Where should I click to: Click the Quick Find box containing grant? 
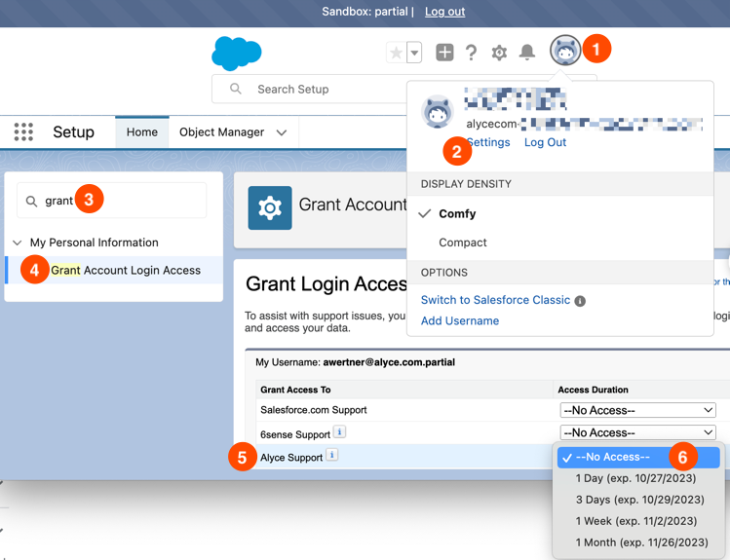(x=112, y=201)
